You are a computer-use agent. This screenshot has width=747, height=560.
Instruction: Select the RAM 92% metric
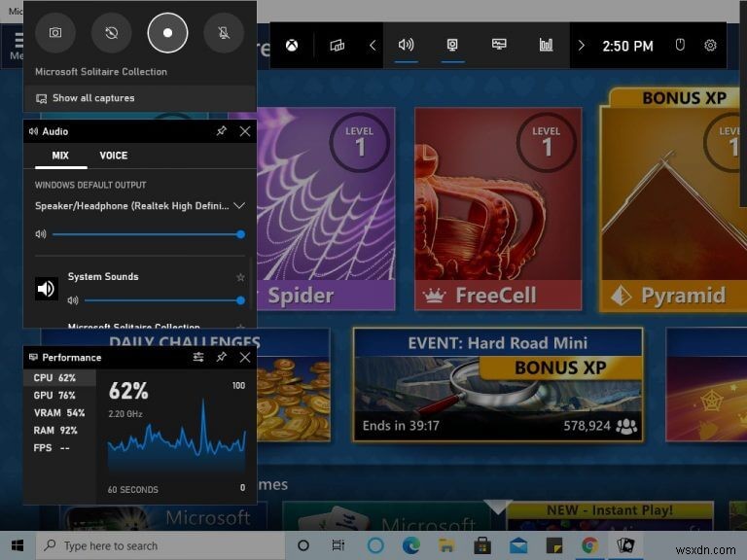coord(59,431)
